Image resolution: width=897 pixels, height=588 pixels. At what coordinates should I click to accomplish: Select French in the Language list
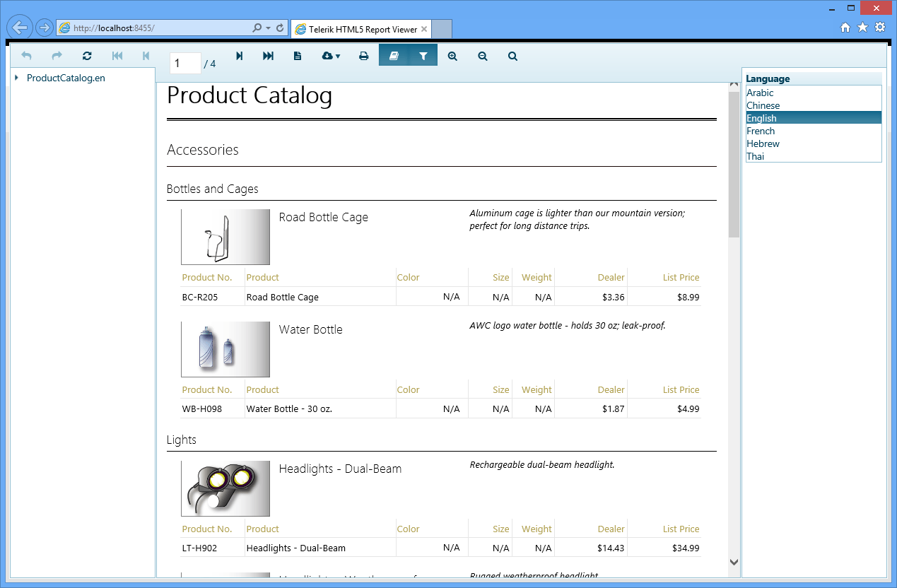(761, 131)
